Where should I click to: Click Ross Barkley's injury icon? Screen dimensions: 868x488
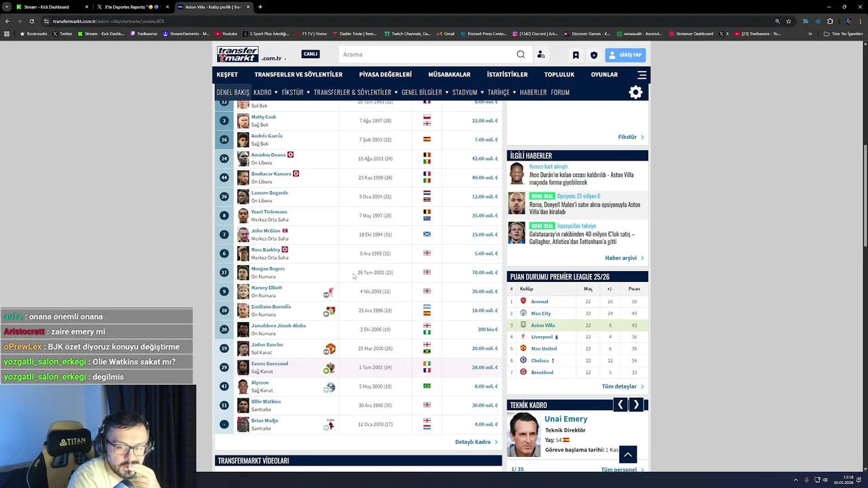[x=284, y=249]
